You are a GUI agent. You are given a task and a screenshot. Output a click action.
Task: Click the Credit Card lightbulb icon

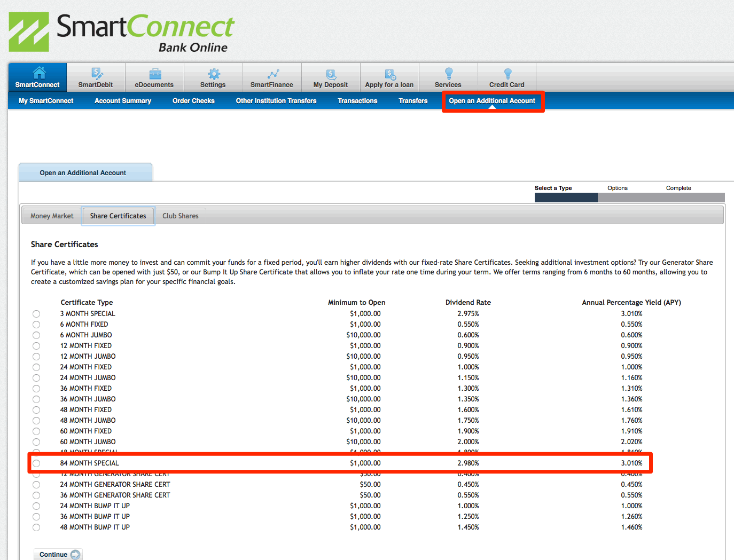click(507, 74)
